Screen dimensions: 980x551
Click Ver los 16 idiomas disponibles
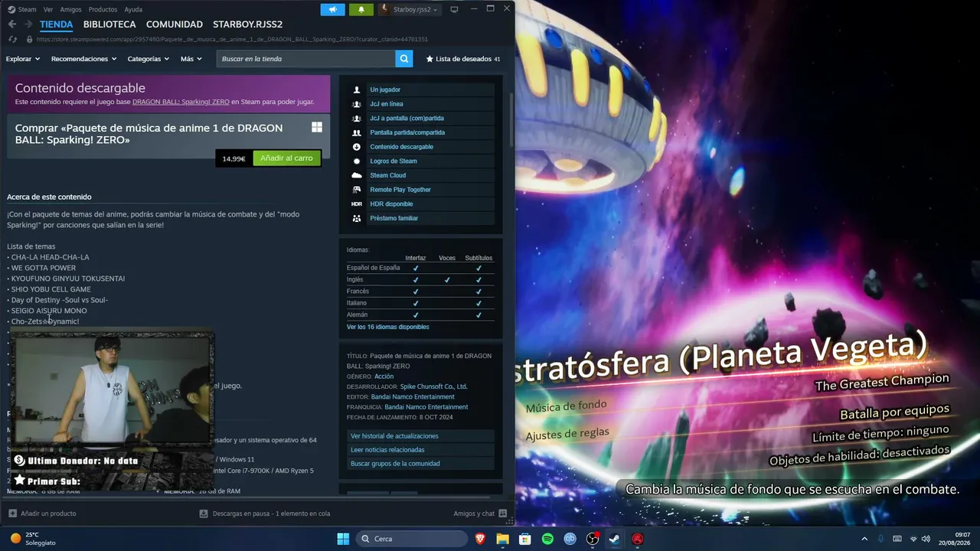[x=387, y=327]
